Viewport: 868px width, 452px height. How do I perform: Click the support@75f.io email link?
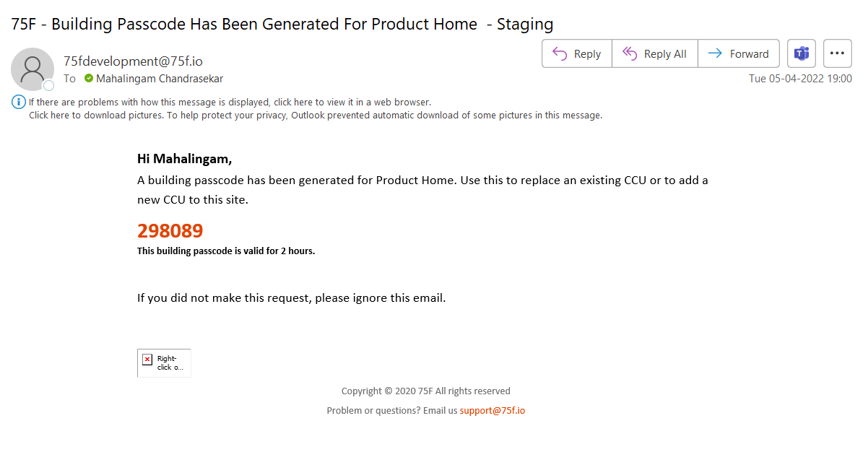click(492, 410)
